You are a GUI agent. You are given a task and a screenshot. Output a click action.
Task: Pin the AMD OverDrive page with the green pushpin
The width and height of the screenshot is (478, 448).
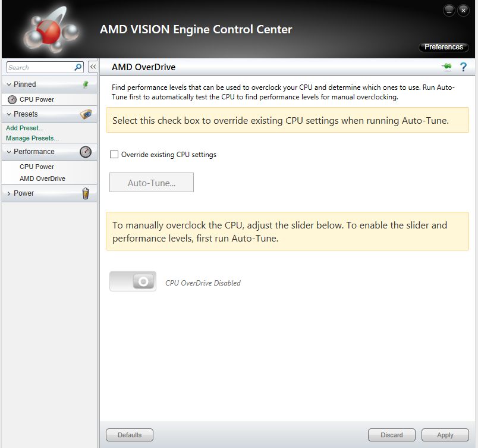point(447,66)
